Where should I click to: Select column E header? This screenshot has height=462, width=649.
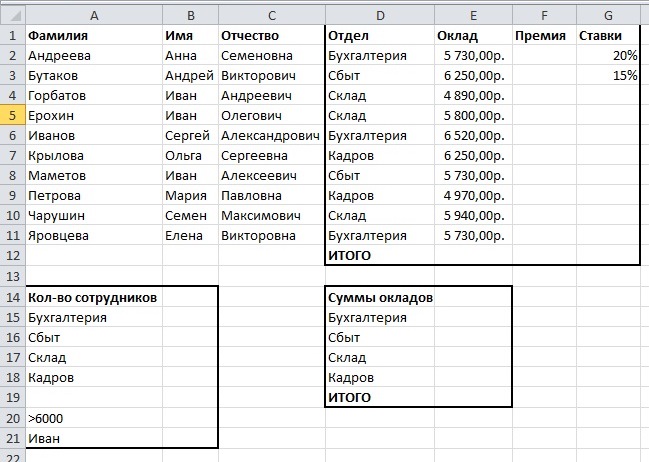[474, 16]
